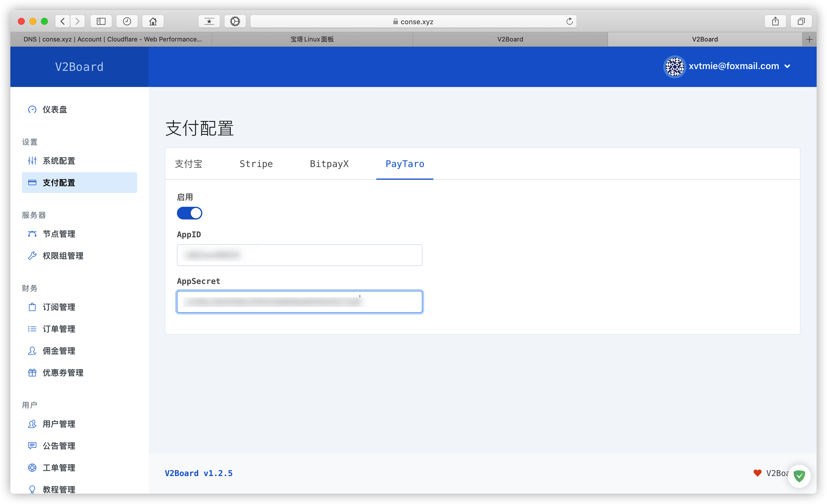Screen dimensions: 827x504
Task: Go forward with Safari forward arrow
Action: pyautogui.click(x=78, y=22)
